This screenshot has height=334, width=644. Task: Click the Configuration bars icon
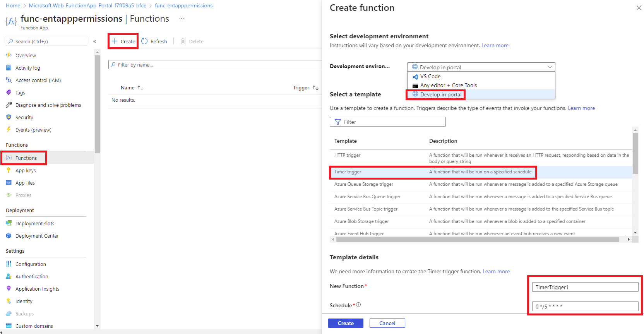(9, 264)
